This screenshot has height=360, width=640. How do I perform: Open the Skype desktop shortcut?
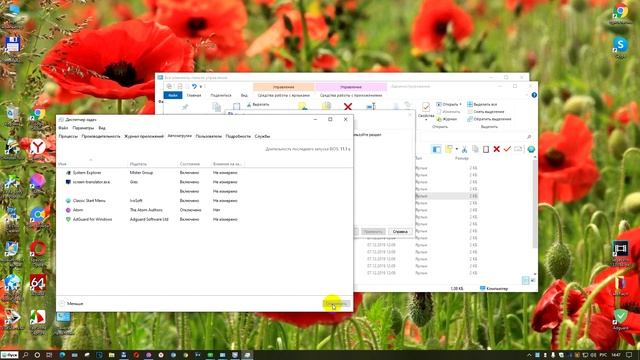(620, 47)
